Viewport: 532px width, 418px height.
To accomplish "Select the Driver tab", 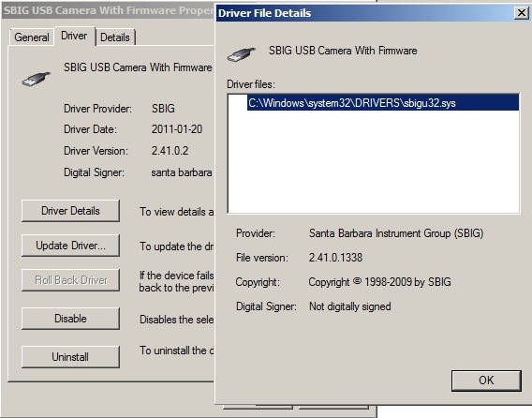I will pyautogui.click(x=74, y=36).
